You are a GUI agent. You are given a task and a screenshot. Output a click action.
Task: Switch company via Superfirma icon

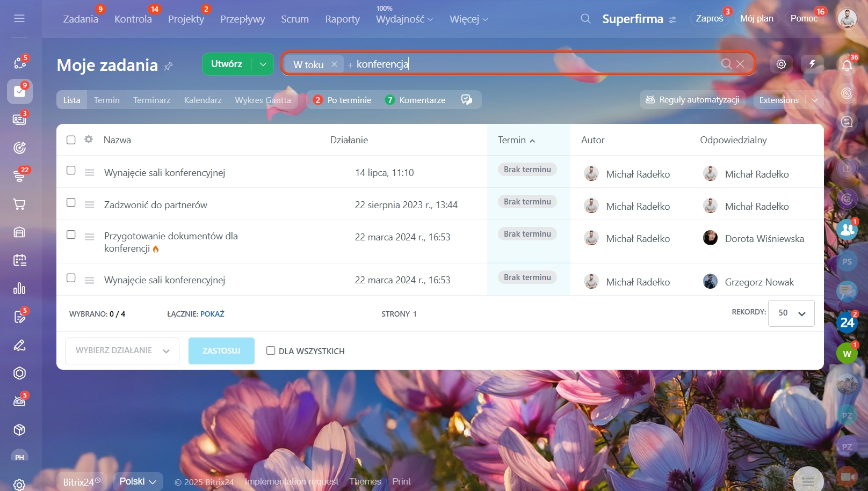672,19
